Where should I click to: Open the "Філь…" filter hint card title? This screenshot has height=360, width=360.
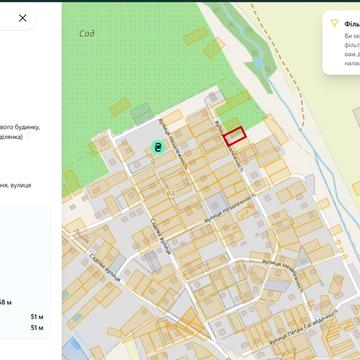(x=352, y=24)
